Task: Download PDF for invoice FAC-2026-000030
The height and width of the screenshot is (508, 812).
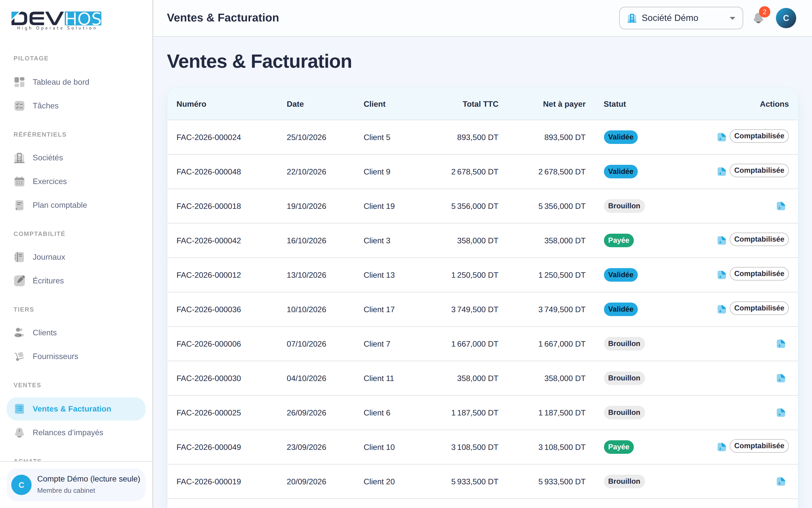Action: pyautogui.click(x=781, y=378)
